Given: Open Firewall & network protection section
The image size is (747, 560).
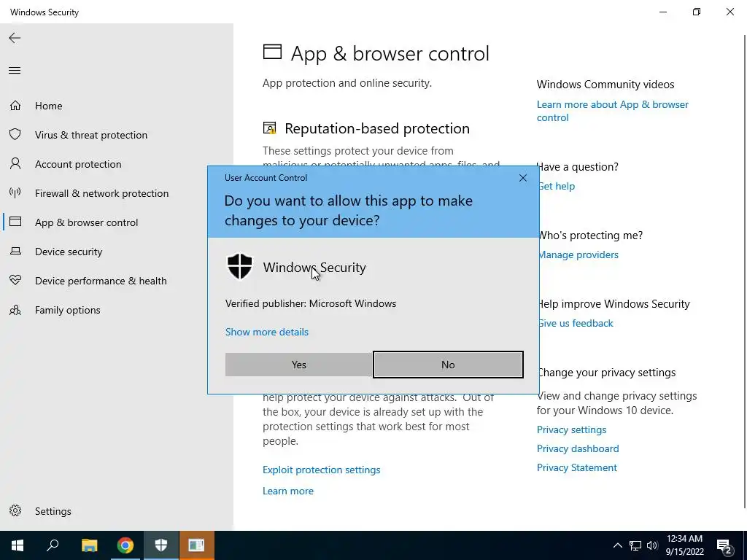Looking at the screenshot, I should click(x=101, y=193).
